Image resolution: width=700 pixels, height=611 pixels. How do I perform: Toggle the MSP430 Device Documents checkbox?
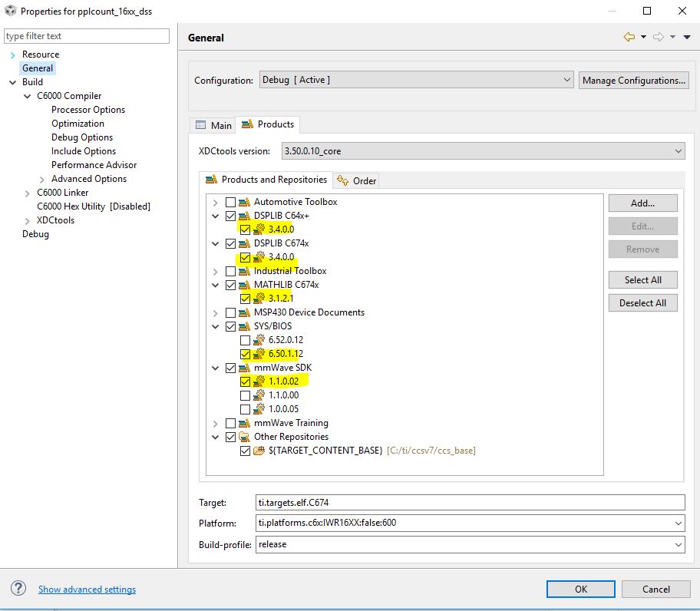click(230, 313)
